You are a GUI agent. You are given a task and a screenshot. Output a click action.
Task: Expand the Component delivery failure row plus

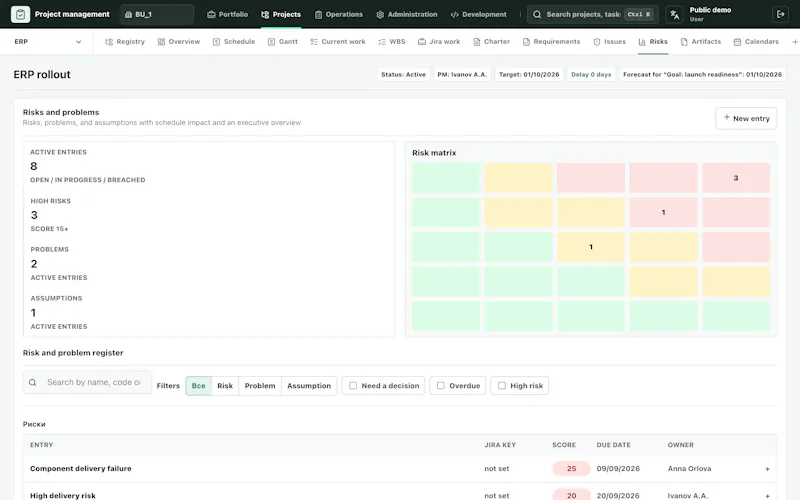click(x=767, y=469)
